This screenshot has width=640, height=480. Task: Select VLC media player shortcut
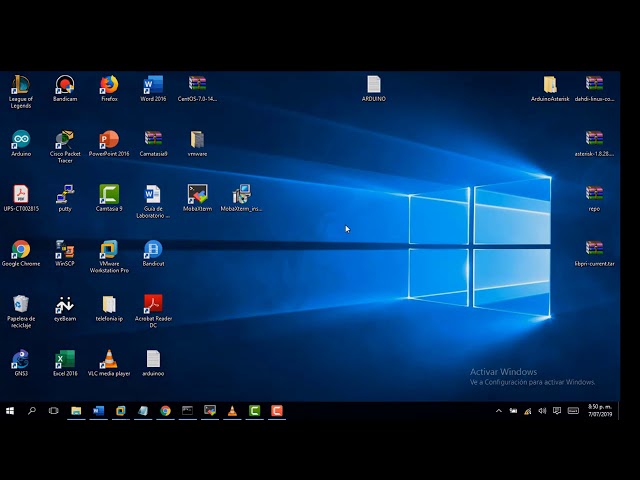109,363
